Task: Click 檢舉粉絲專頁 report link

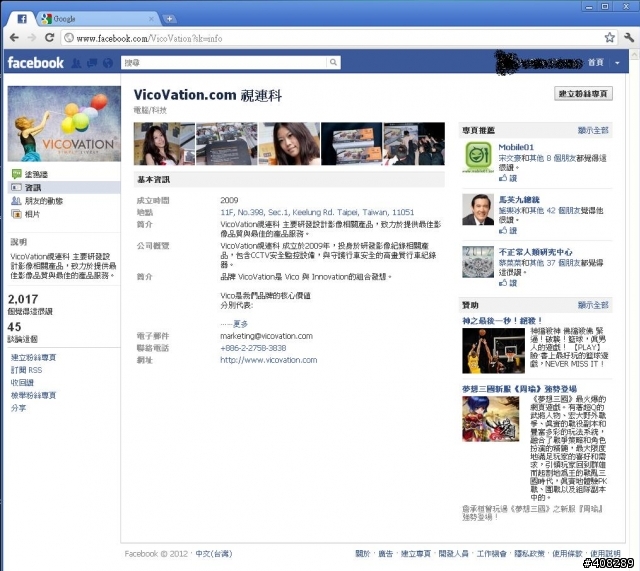Action: pyautogui.click(x=33, y=395)
